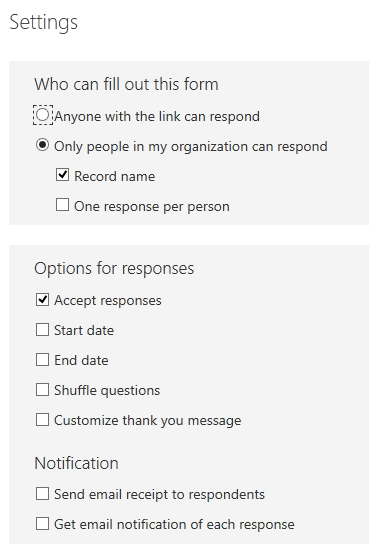
Task: Tick the Start date checkbox
Action: coord(42,330)
